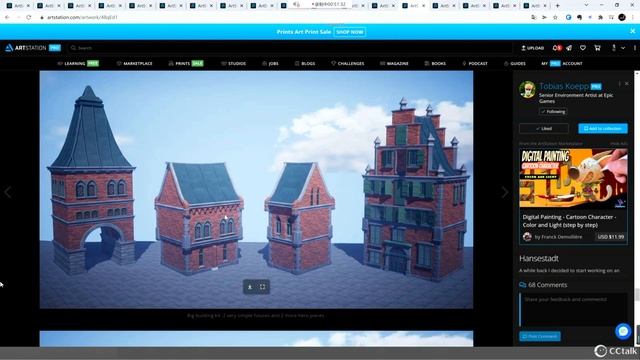Screen dimensions: 640x360
Task: Click the 68 Comments heading
Action: click(543, 285)
